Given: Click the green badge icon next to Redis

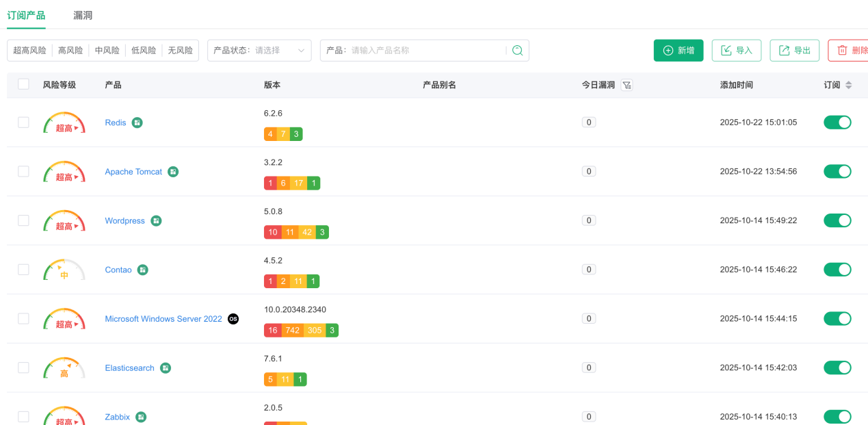Looking at the screenshot, I should (137, 123).
